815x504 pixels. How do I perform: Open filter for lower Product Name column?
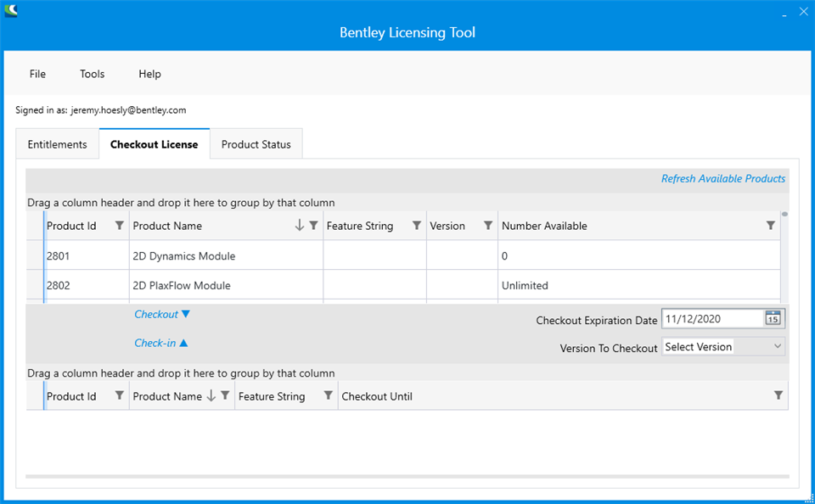225,396
